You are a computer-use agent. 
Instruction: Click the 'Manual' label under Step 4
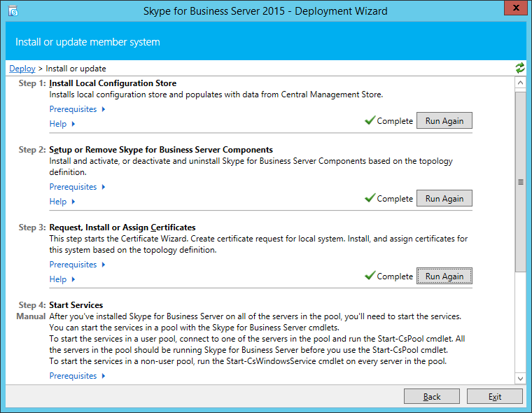31,316
